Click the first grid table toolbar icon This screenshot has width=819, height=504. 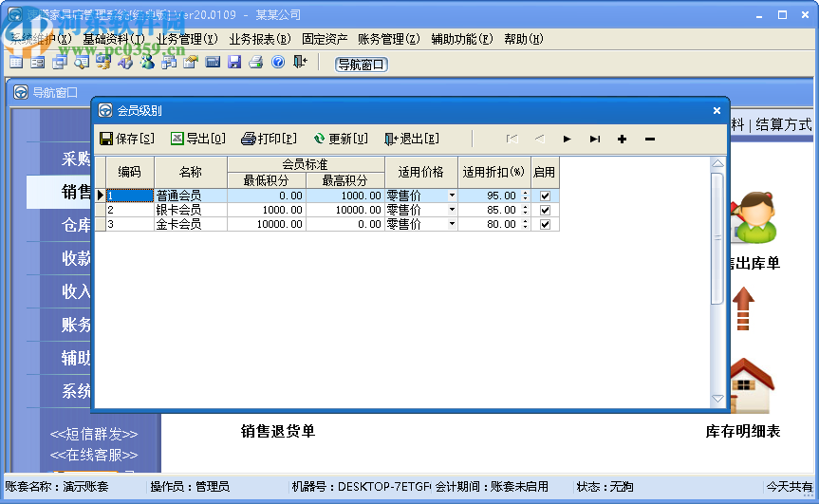click(x=16, y=64)
